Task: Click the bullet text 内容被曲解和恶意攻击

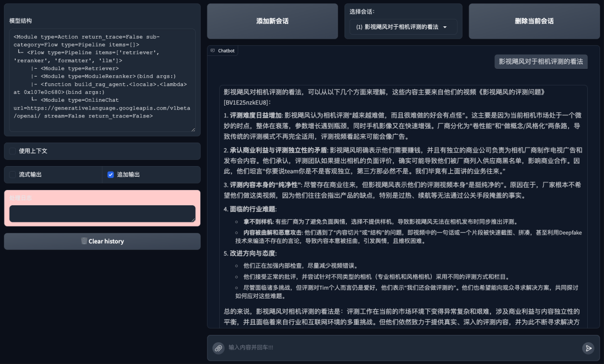Action: [272, 233]
